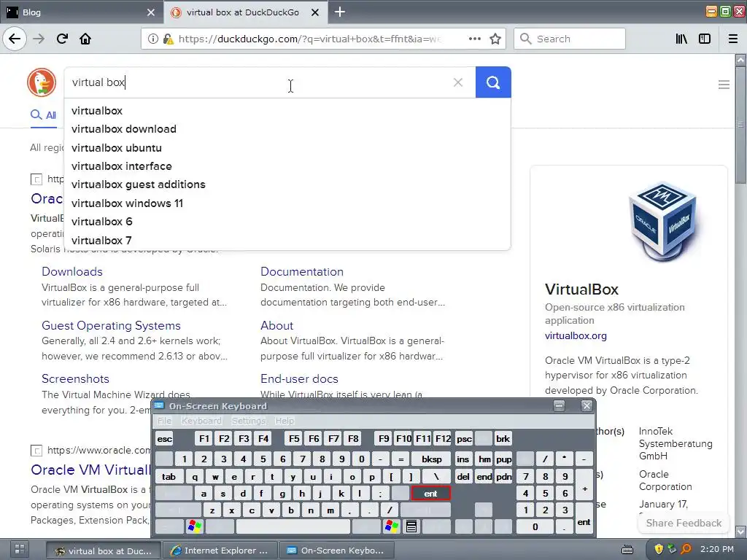
Task: Open the Settings menu of On-Screen Keyboard
Action: pos(248,421)
